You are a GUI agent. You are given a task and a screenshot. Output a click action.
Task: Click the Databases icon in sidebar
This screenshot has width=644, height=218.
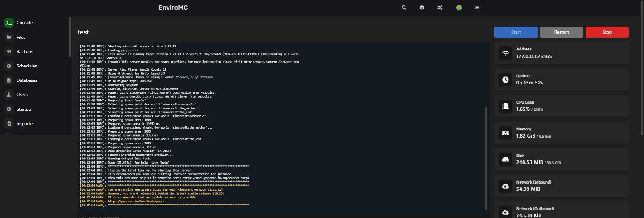coord(9,80)
